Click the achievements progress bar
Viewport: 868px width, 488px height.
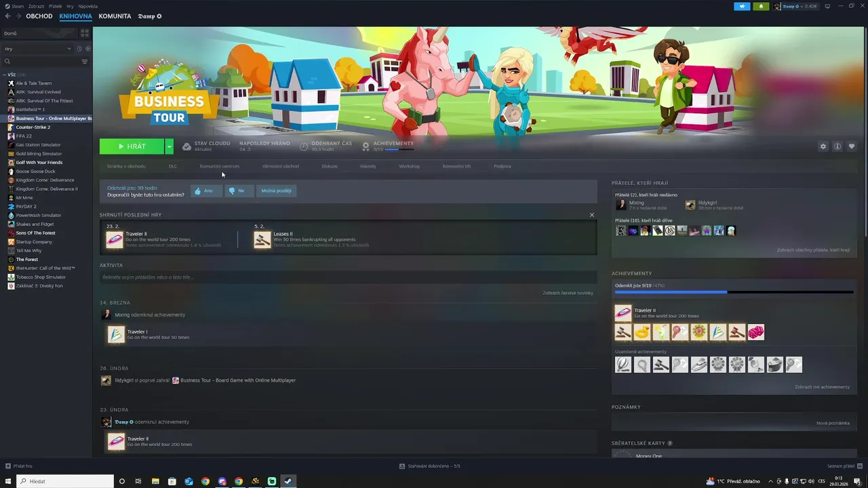[734, 292]
